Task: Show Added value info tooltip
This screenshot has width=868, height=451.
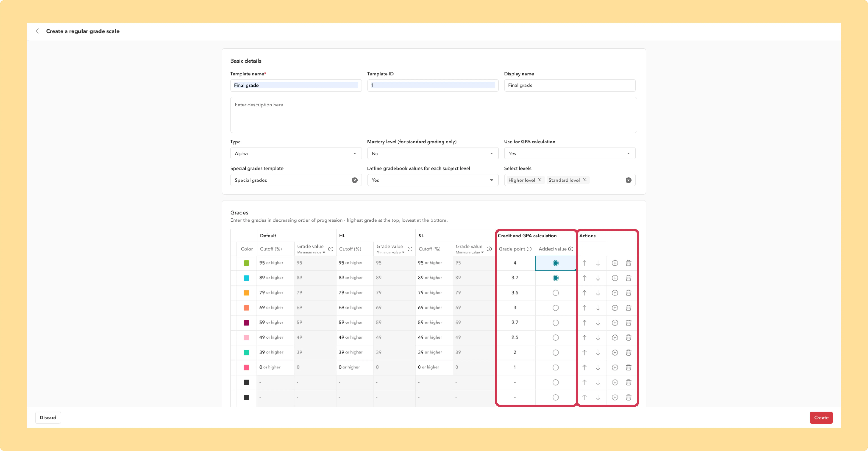Action: (570, 249)
